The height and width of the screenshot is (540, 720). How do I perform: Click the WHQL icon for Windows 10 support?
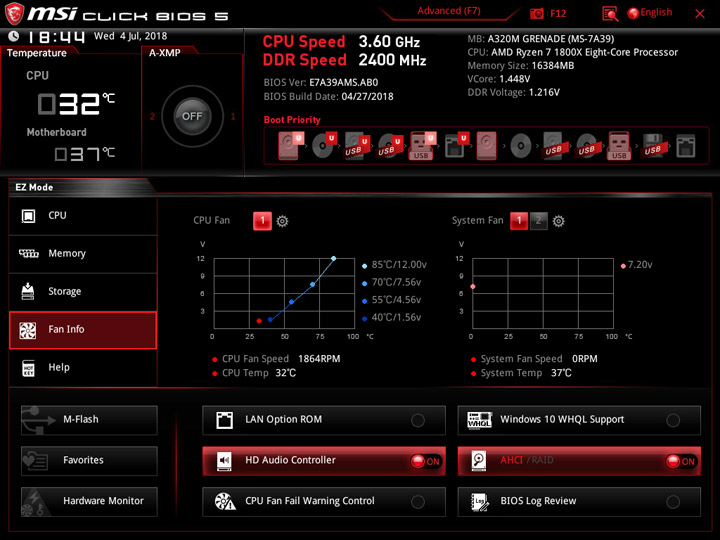(479, 420)
